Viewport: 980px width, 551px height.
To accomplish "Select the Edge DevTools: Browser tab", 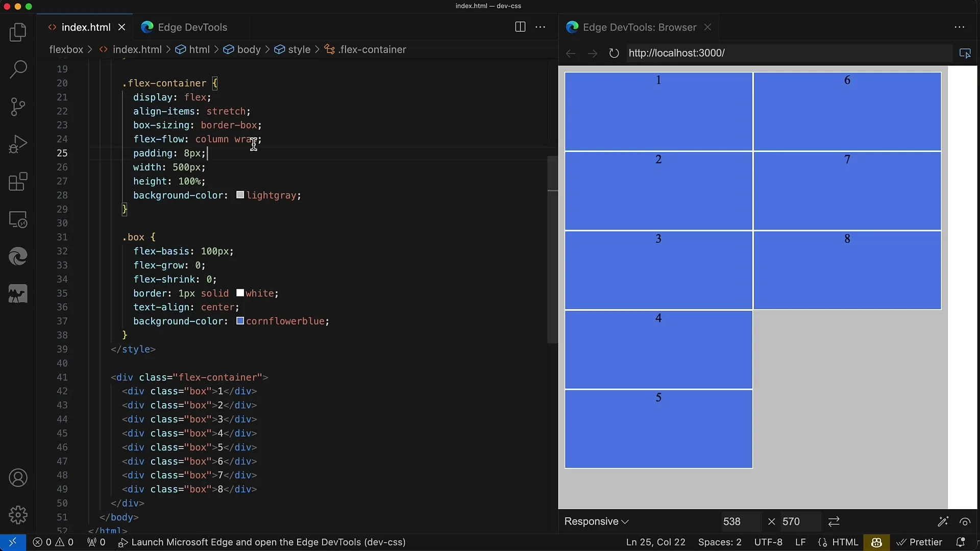I will 640,28.
